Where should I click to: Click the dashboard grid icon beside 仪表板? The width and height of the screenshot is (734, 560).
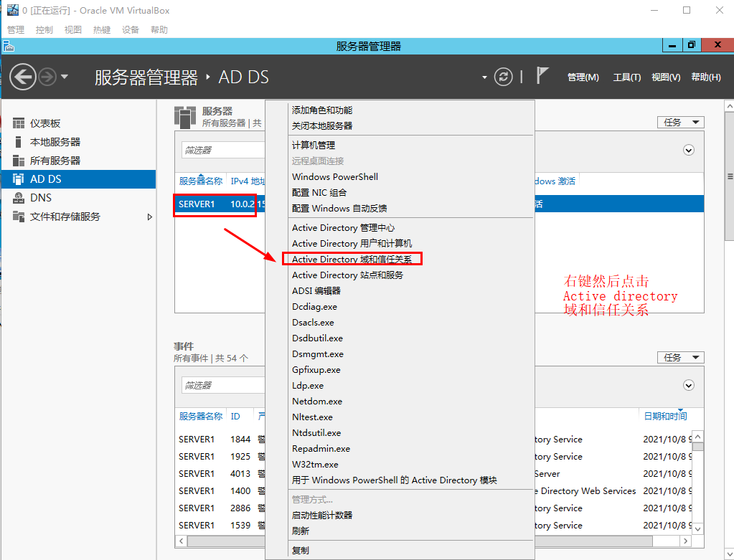click(x=18, y=123)
